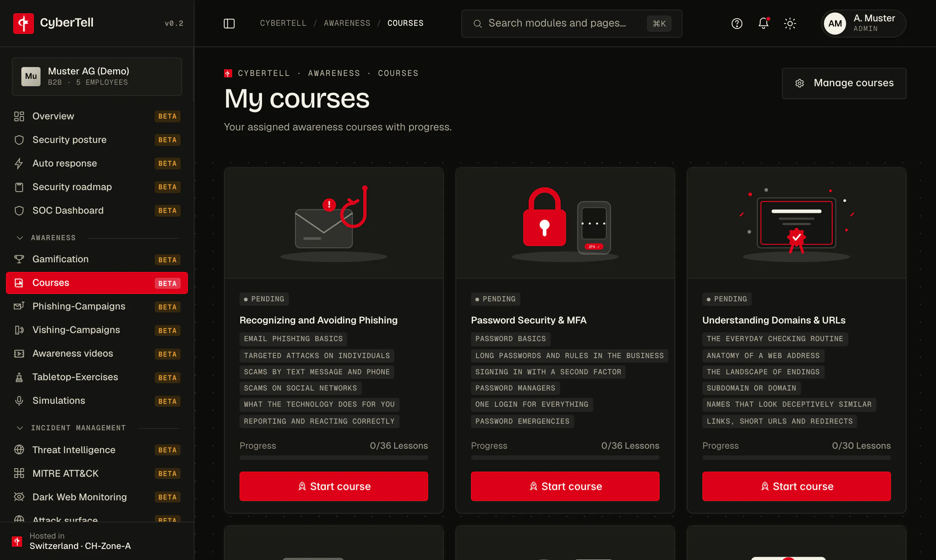Click the Simulations microphone icon
The height and width of the screenshot is (560, 936).
coord(19,401)
